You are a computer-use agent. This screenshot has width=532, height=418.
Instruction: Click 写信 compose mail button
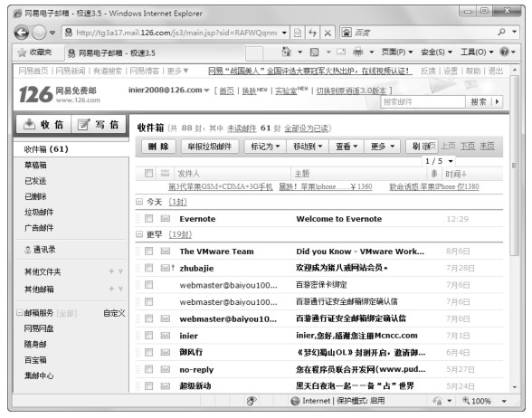coord(99,124)
